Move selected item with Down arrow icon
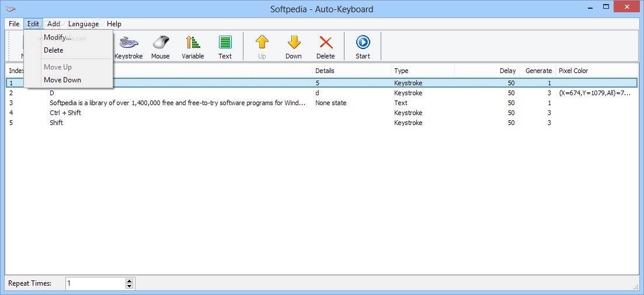Viewport: 644px width, 295px height. [x=294, y=42]
